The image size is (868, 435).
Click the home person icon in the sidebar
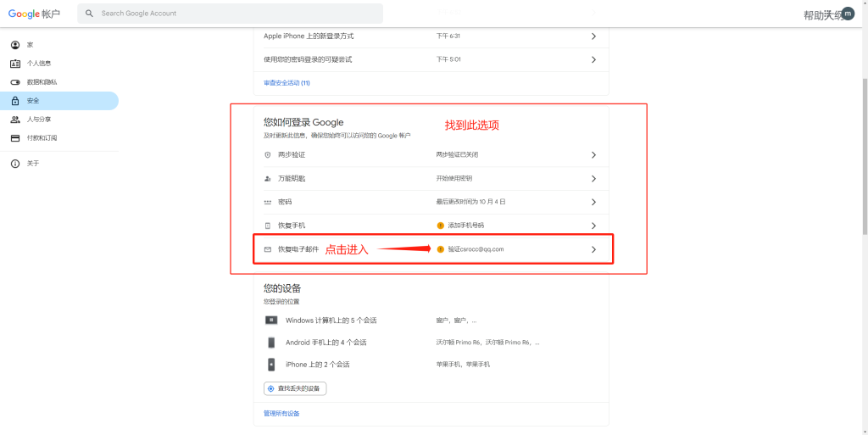click(x=15, y=45)
